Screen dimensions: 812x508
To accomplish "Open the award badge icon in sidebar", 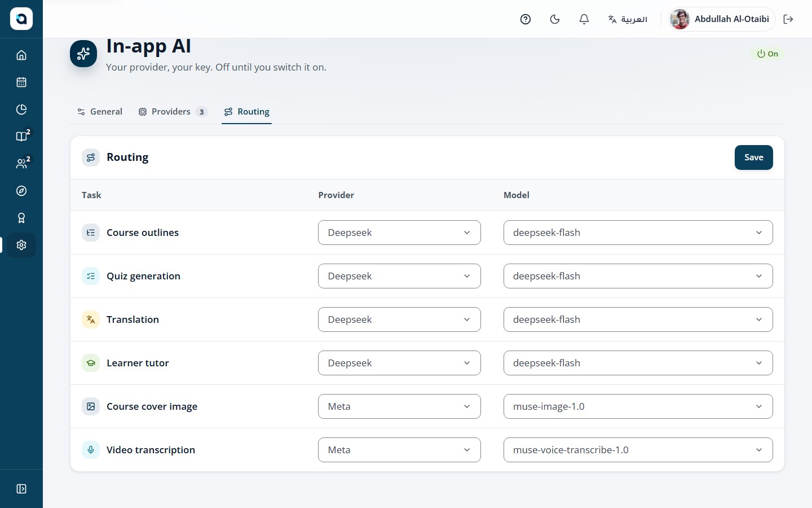I will pyautogui.click(x=21, y=218).
